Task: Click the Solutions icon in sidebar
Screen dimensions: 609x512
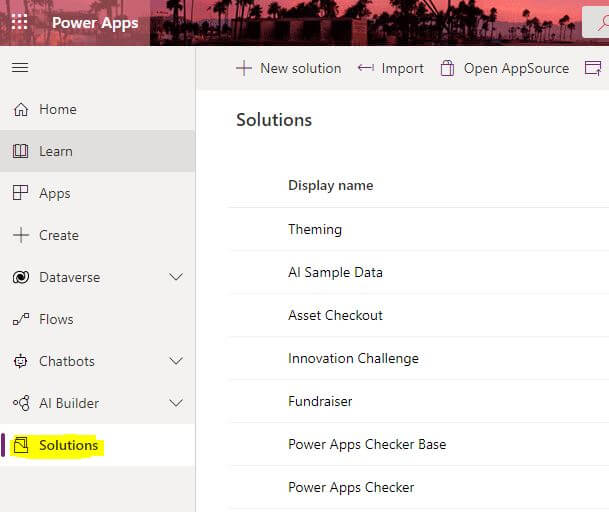Action: click(21, 445)
